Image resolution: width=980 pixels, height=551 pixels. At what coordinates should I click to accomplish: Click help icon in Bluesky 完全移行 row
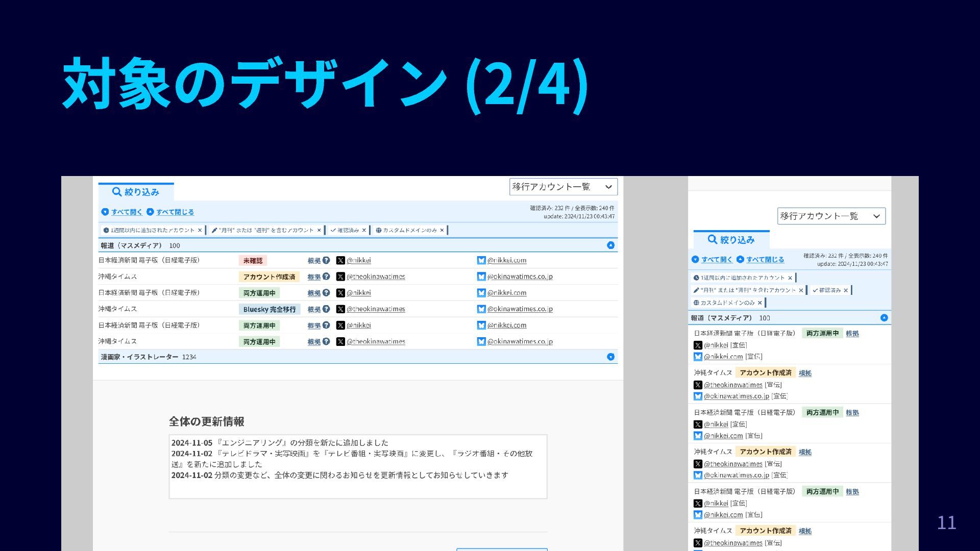[326, 309]
